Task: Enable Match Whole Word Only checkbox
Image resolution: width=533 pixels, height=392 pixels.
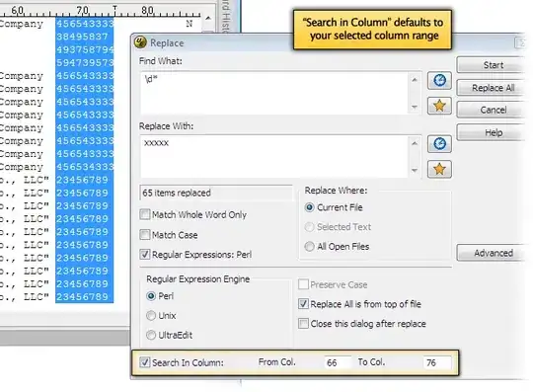Action: 144,214
